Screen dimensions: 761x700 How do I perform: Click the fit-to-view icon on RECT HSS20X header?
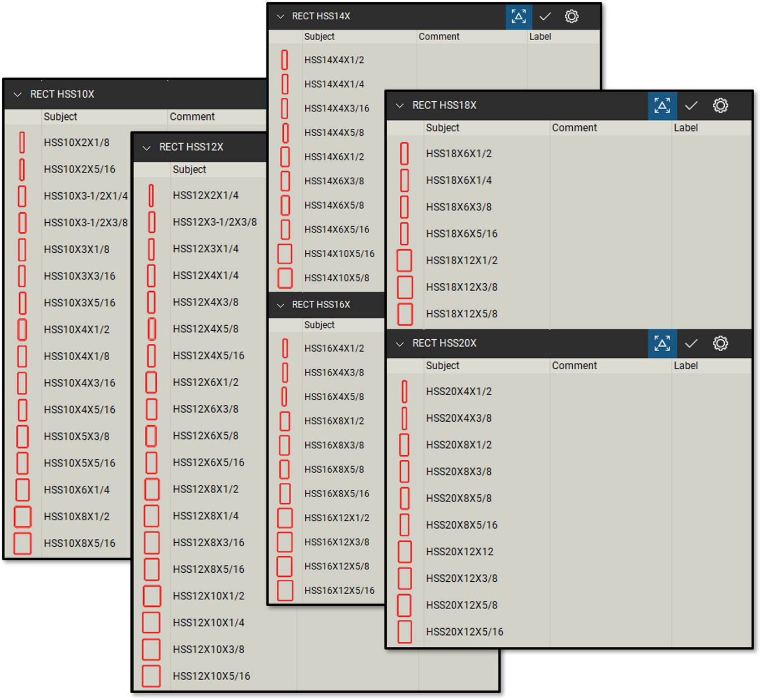coord(662,343)
